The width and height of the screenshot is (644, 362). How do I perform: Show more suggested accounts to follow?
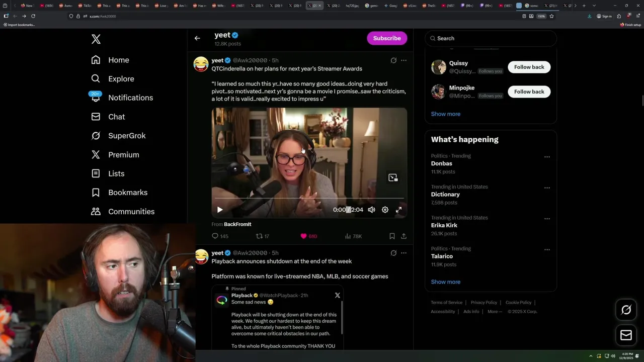click(445, 114)
